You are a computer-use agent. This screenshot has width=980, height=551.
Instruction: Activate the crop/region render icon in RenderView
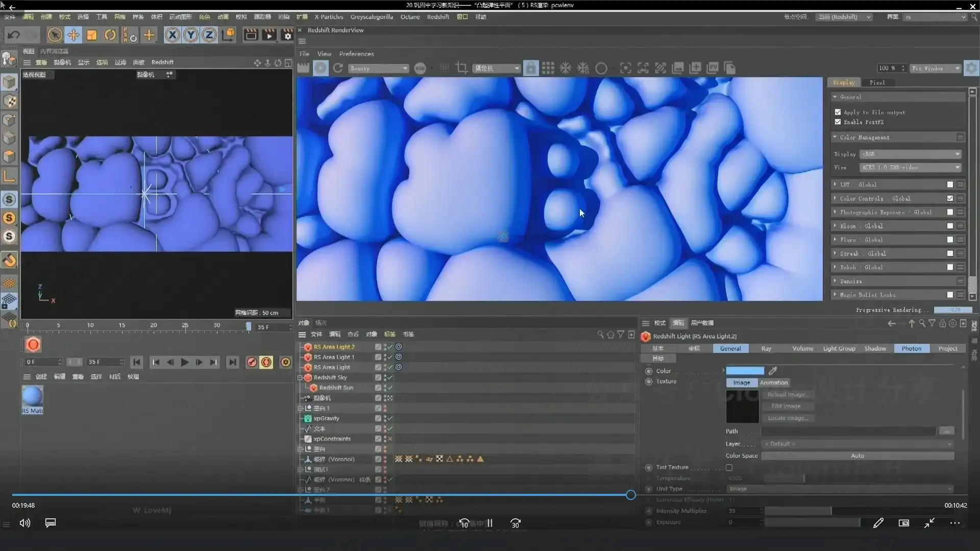[x=462, y=67]
